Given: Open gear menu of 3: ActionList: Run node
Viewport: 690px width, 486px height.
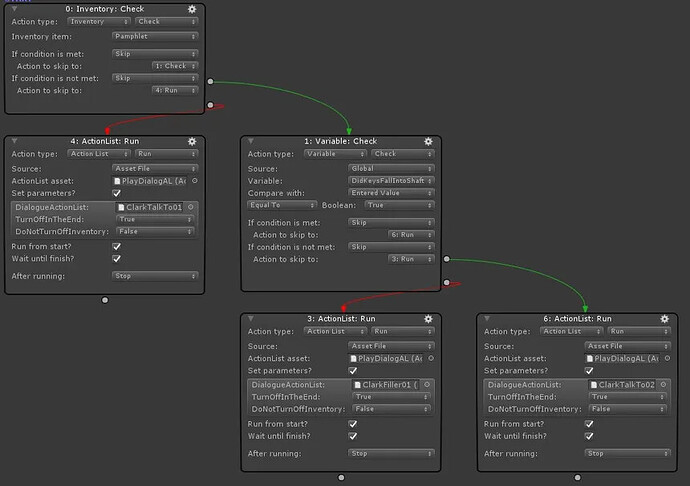Looking at the screenshot, I should click(428, 319).
